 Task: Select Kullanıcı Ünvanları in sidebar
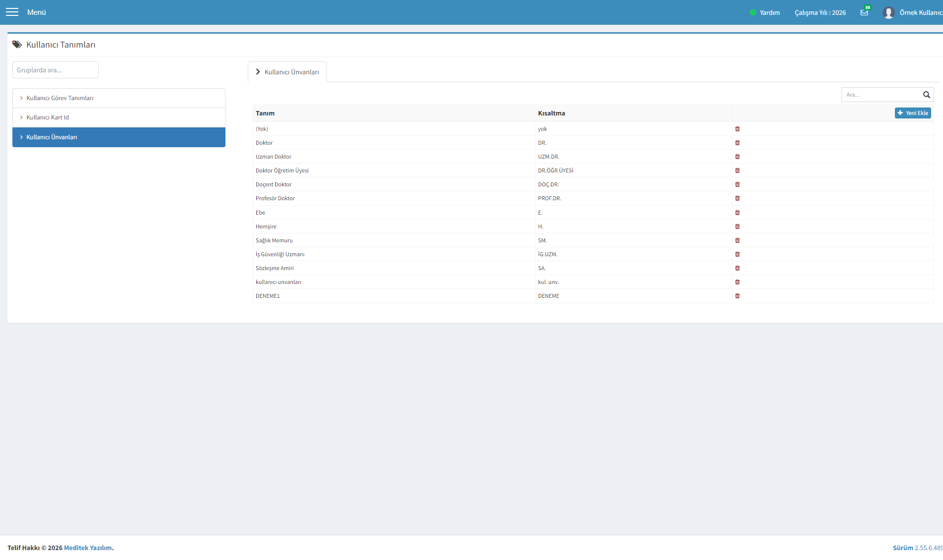click(119, 137)
